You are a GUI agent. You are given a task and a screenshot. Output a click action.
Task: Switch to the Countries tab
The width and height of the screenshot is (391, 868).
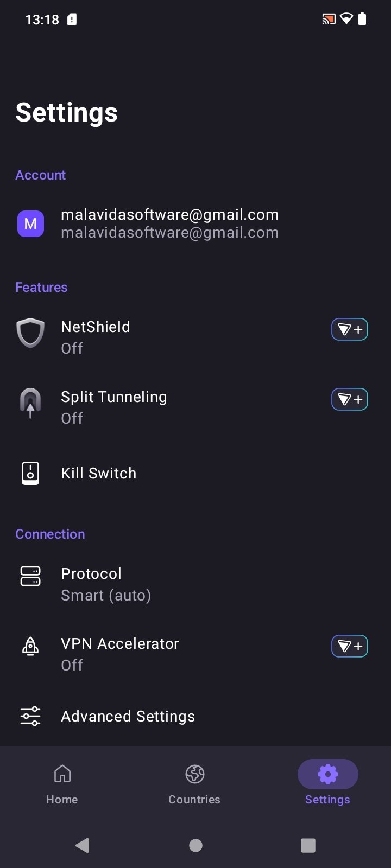[194, 784]
